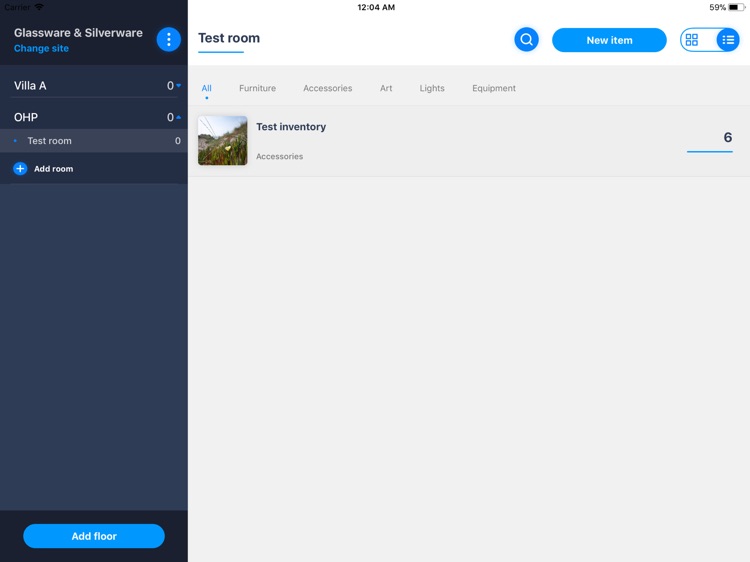The width and height of the screenshot is (750, 562).
Task: Switch to list view layout
Action: coord(728,40)
